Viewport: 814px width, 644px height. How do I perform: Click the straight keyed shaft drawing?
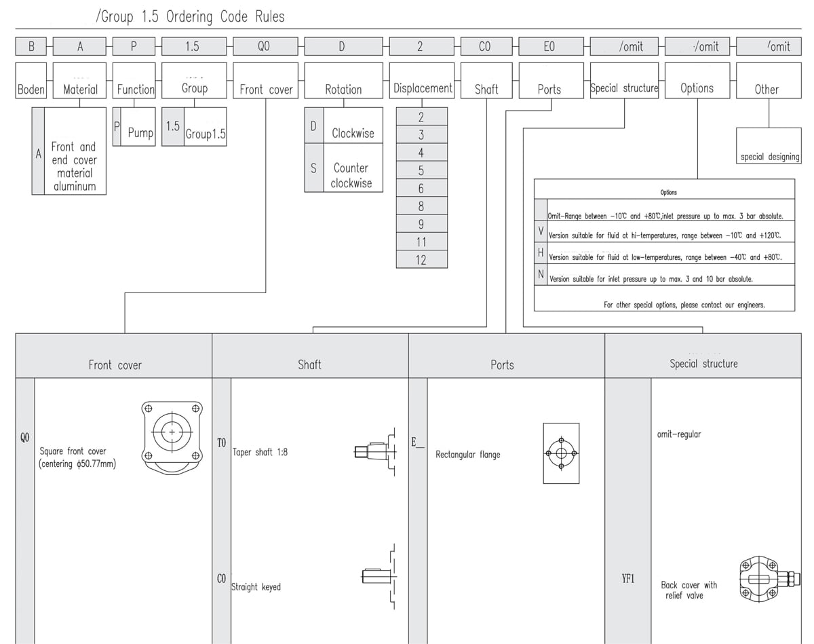(379, 576)
